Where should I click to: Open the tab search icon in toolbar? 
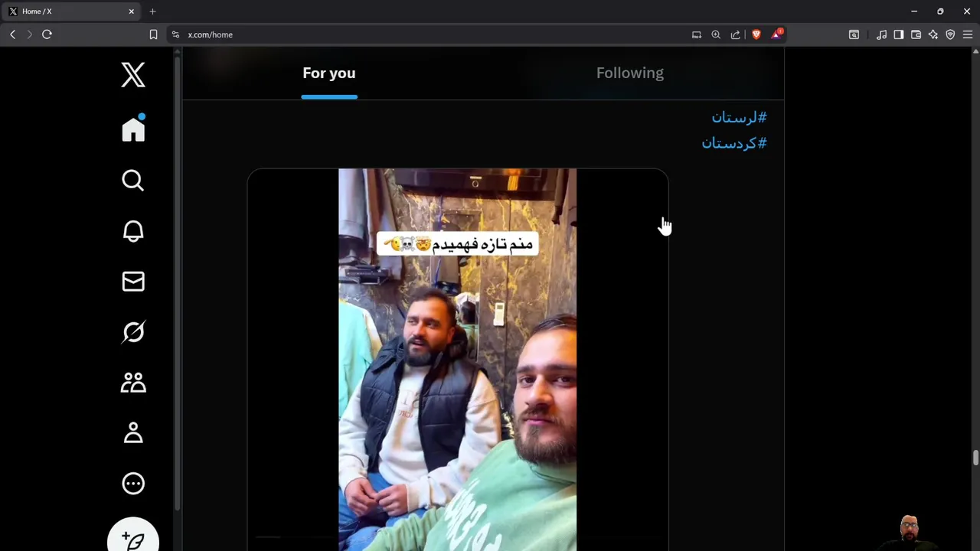point(854,34)
